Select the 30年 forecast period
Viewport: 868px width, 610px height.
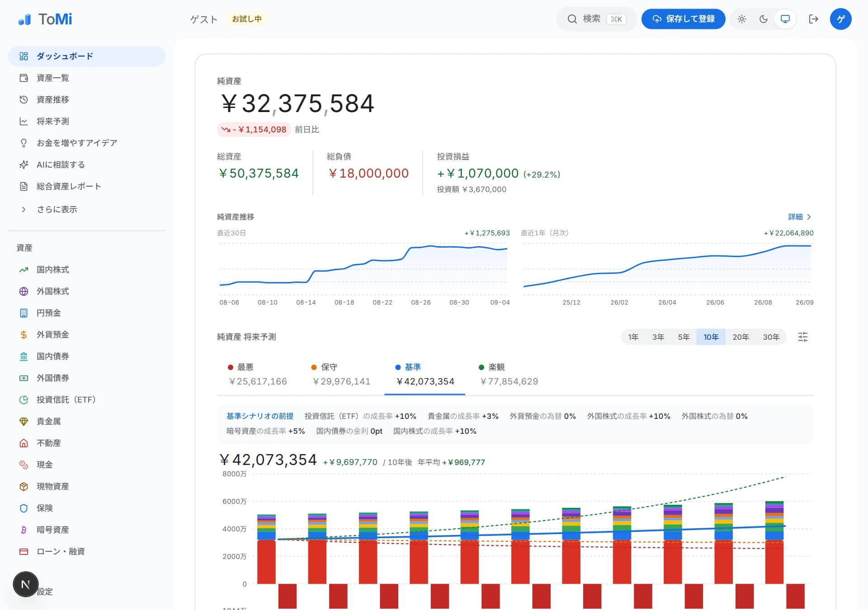(771, 337)
